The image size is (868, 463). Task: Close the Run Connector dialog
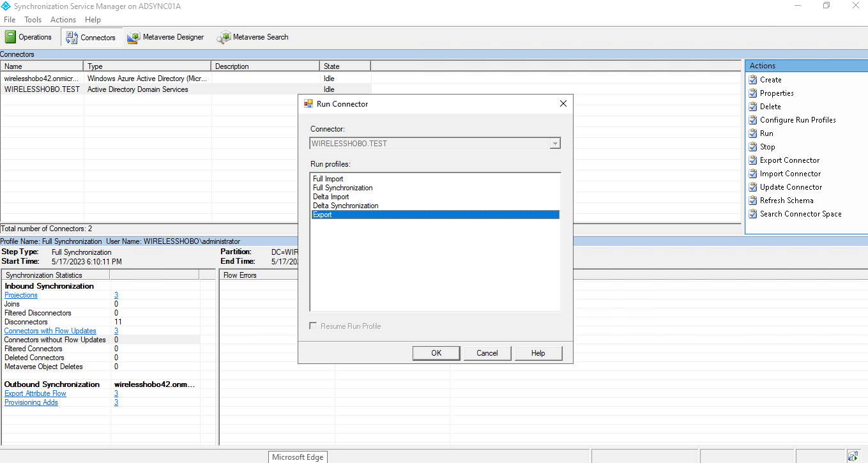click(x=563, y=103)
